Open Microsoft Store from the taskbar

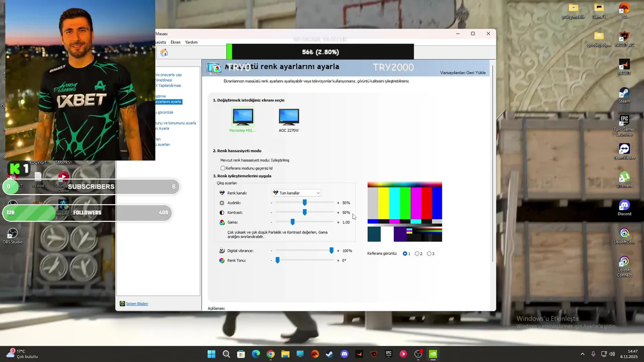point(241,354)
